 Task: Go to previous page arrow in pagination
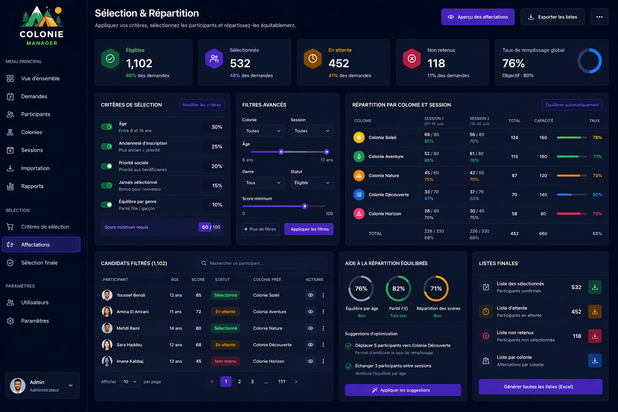pyautogui.click(x=212, y=382)
